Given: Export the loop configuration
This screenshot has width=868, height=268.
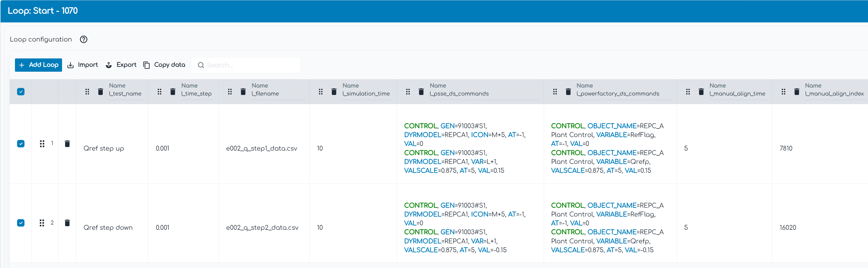Looking at the screenshot, I should (121, 65).
